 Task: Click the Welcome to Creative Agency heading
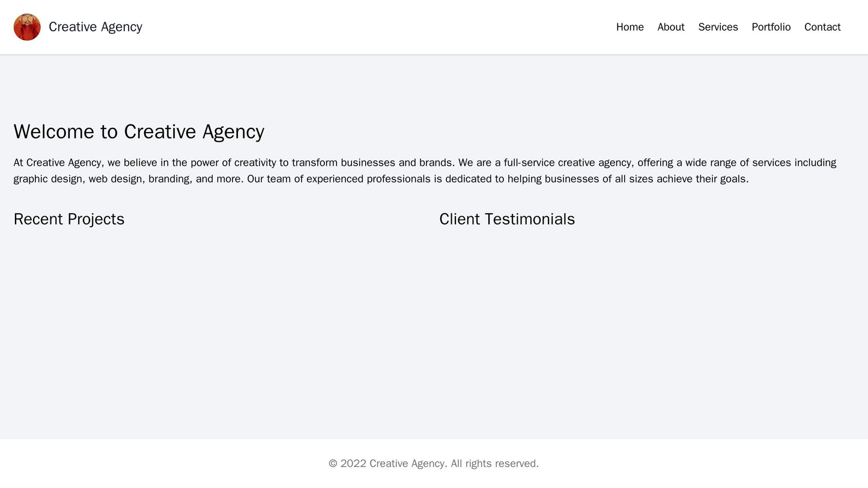(x=138, y=131)
